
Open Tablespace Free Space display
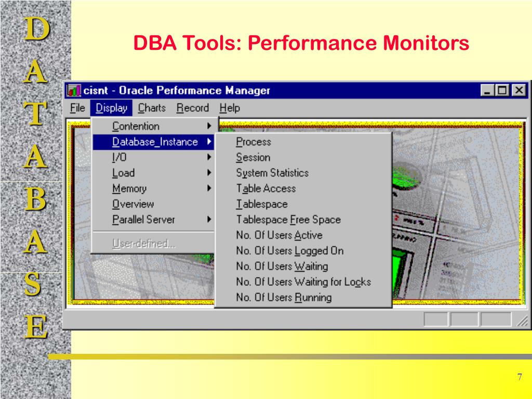pos(303,220)
